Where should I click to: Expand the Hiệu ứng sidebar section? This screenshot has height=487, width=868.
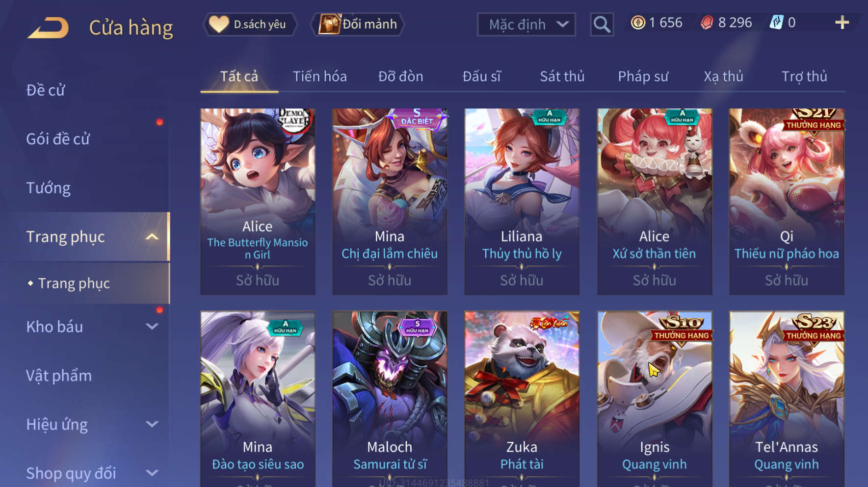point(152,424)
